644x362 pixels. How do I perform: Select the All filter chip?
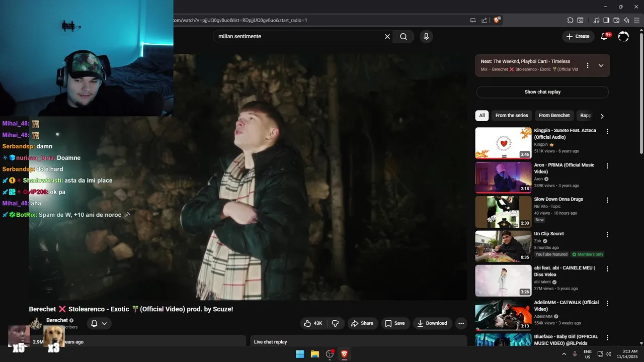pos(482,116)
